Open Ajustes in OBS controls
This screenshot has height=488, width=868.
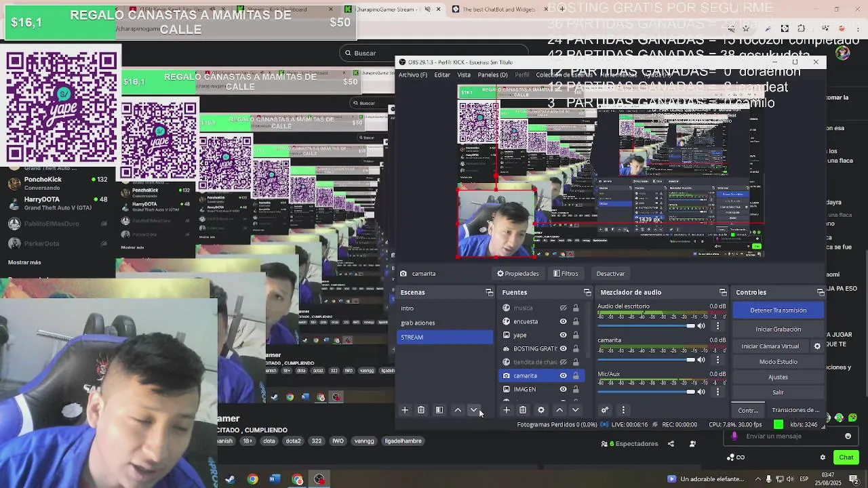(x=778, y=377)
